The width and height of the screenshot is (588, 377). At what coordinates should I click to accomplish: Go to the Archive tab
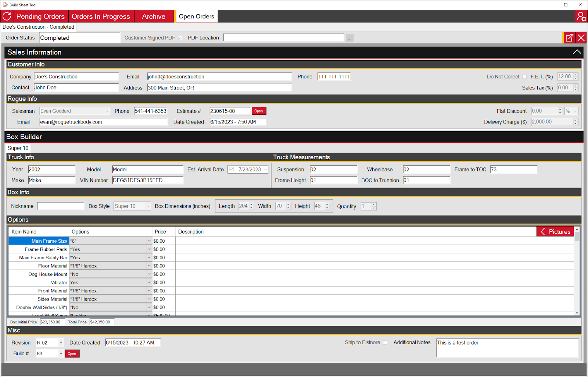pyautogui.click(x=154, y=17)
